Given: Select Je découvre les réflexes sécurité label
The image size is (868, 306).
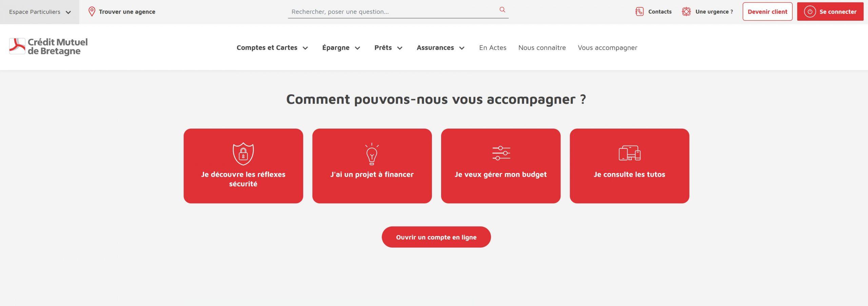Looking at the screenshot, I should (x=243, y=179).
